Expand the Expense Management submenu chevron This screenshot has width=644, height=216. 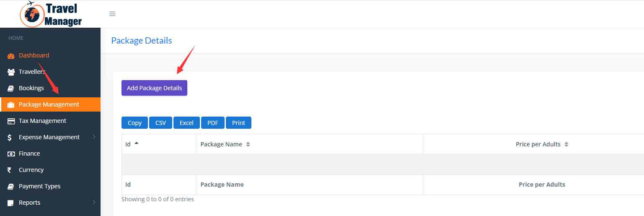point(94,137)
